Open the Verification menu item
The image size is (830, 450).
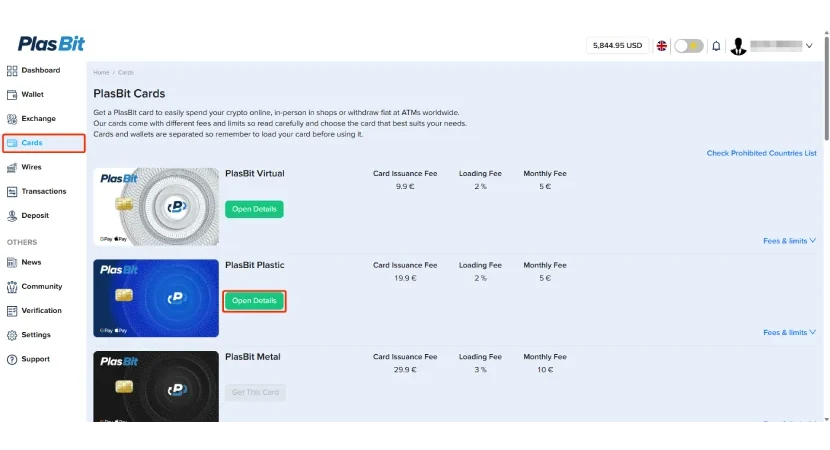[x=41, y=311]
